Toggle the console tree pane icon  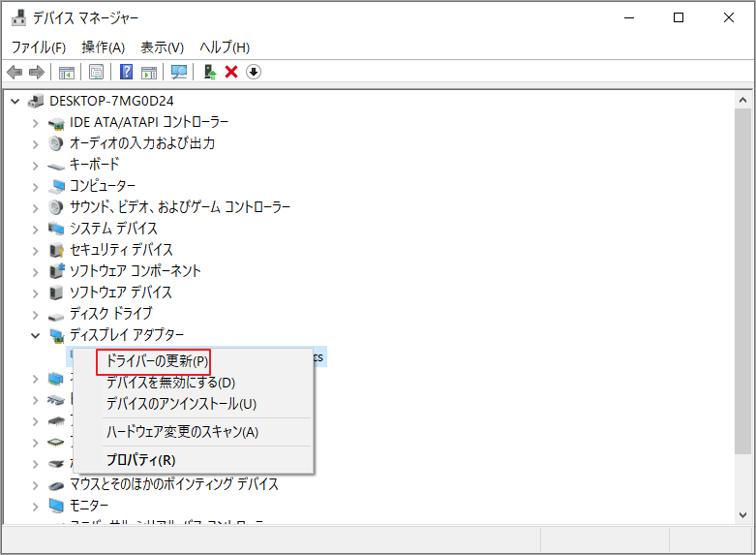coord(67,73)
